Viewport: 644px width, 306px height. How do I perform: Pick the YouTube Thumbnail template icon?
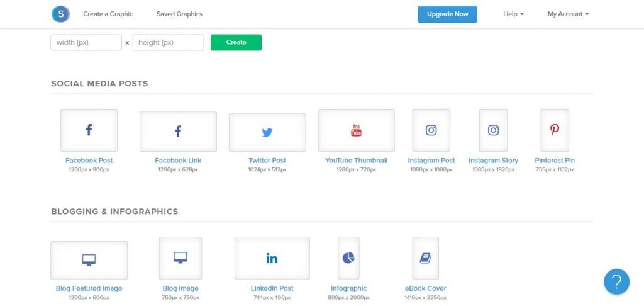click(357, 130)
